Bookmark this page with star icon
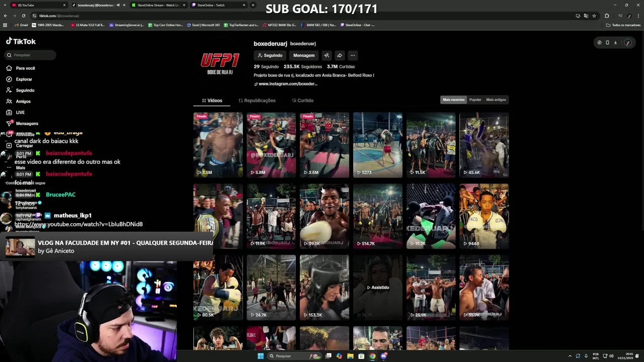 coord(594,16)
